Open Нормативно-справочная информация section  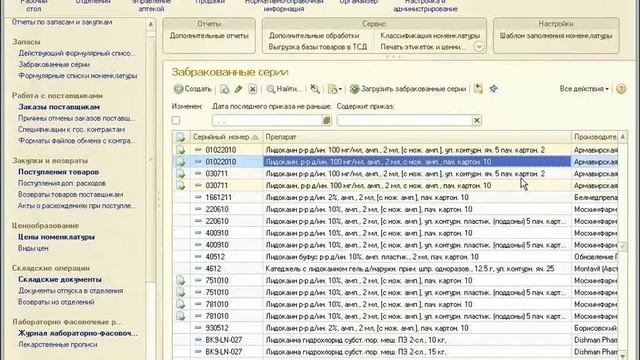click(284, 4)
